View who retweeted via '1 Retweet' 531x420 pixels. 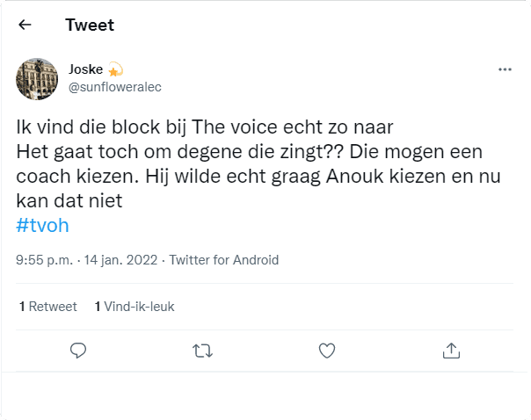(47, 307)
